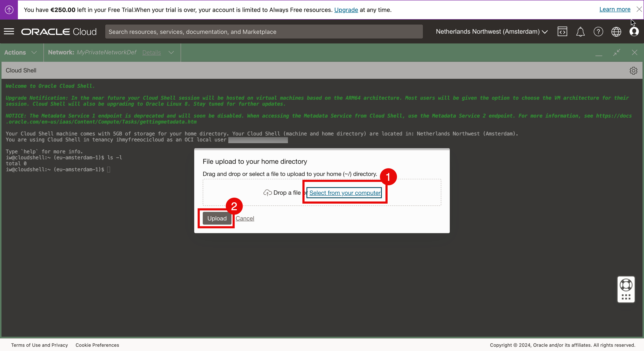The height and width of the screenshot is (351, 644).
Task: Open the help question mark menu
Action: 598,32
